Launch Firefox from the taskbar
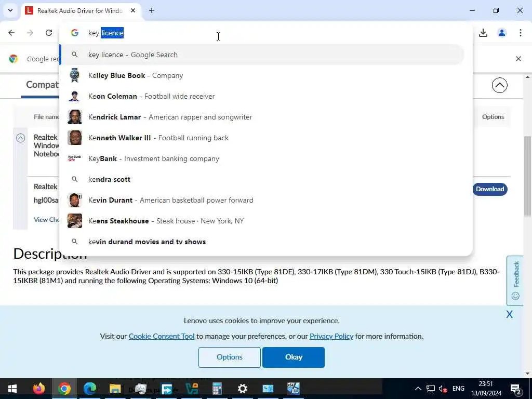The image size is (532, 399). click(x=38, y=389)
